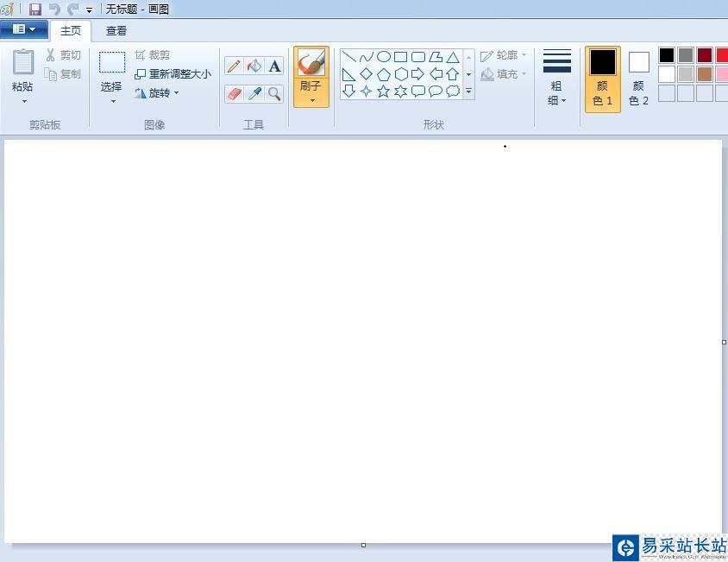Screen dimensions: 728x562
Task: Choose the Rounded rectangle shape
Action: 418,57
